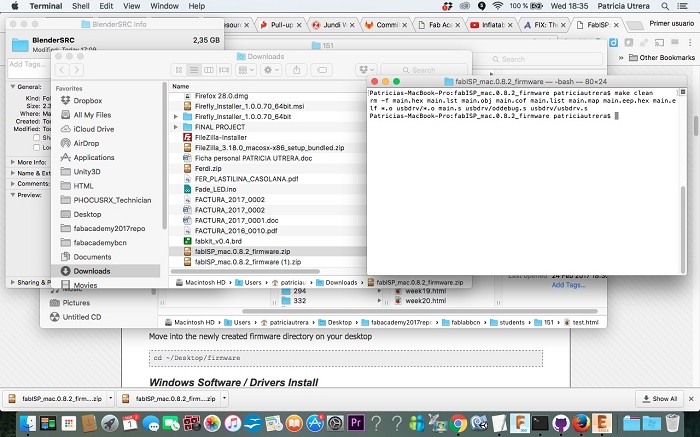Open options arrow for first downloaded zip
The image size is (700, 437).
pos(110,398)
